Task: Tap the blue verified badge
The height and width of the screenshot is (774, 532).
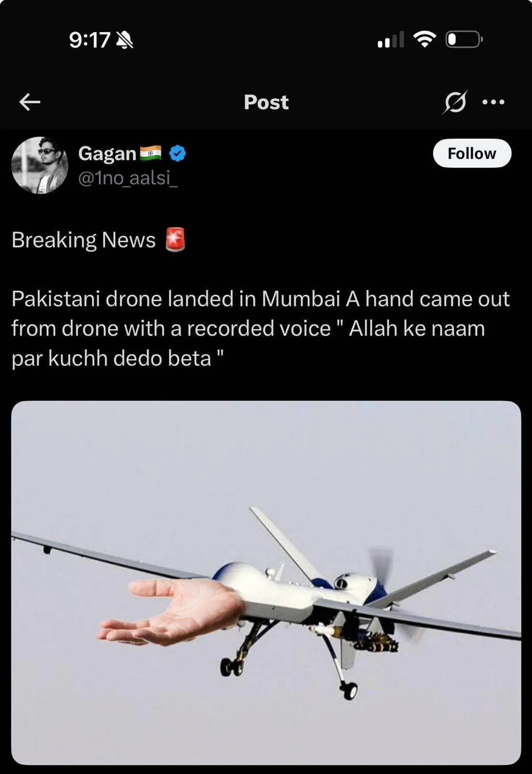Action: coord(177,153)
